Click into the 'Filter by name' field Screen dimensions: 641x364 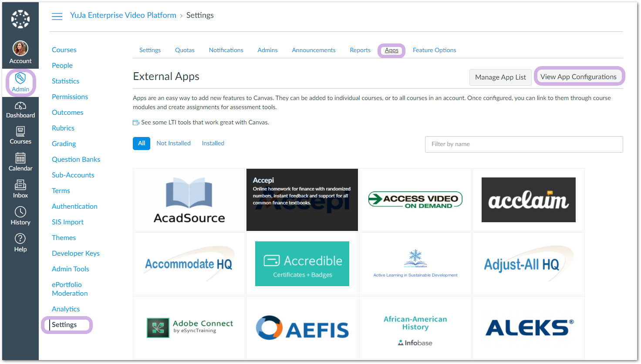click(x=523, y=144)
